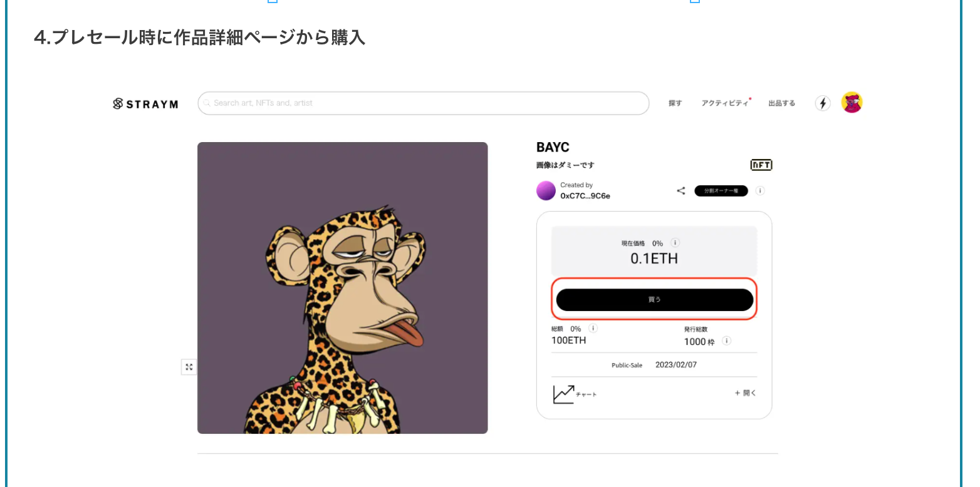Click the lightning bolt icon in header
This screenshot has height=487, width=980.
click(x=823, y=103)
